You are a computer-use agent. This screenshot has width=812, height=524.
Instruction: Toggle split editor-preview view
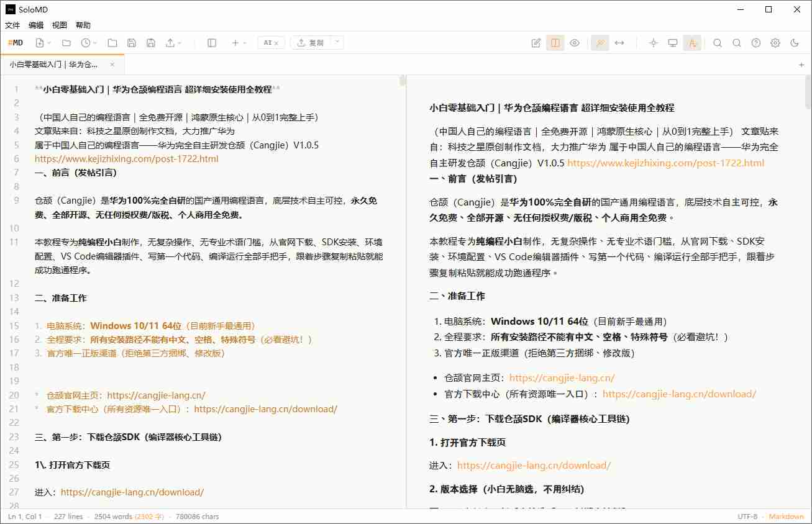pos(555,42)
